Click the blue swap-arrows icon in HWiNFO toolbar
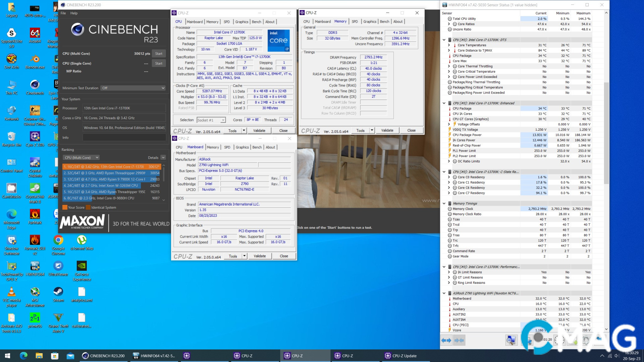Screen dimensions: 644x362 click(446, 340)
